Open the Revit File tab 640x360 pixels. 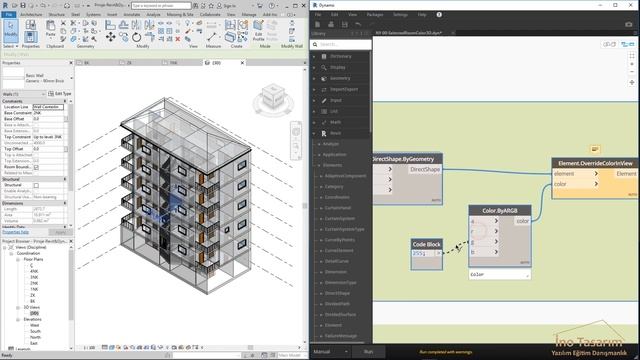[x=9, y=15]
